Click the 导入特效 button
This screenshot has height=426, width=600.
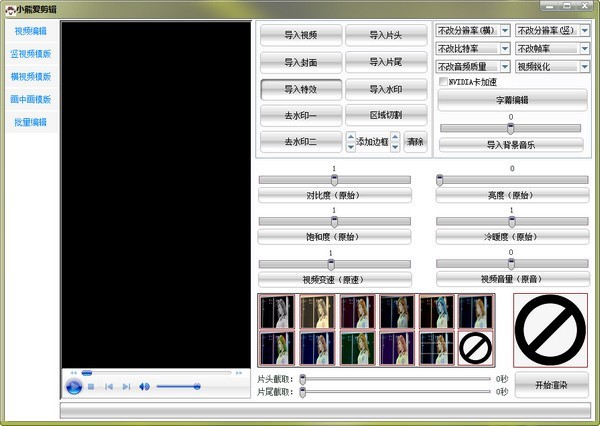(x=301, y=89)
